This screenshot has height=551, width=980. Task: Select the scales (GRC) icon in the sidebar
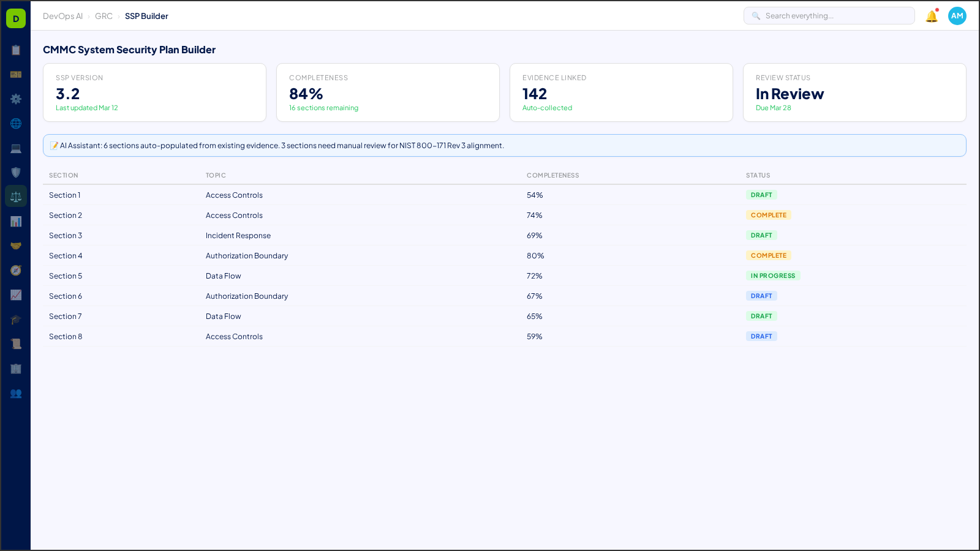tap(16, 196)
